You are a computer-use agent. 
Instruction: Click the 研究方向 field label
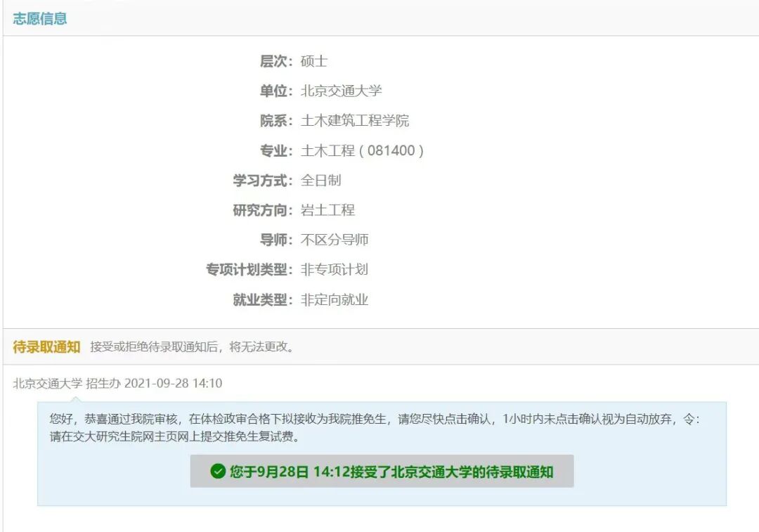[x=263, y=210]
